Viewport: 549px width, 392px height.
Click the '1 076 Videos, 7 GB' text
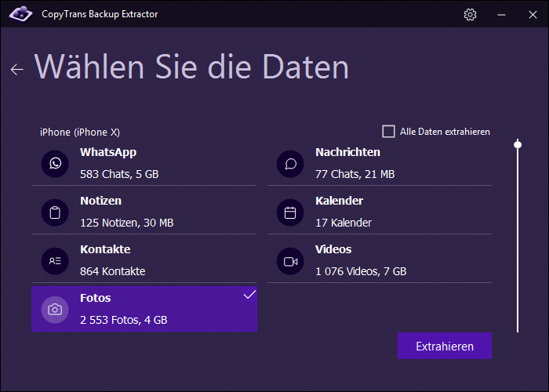pos(361,271)
